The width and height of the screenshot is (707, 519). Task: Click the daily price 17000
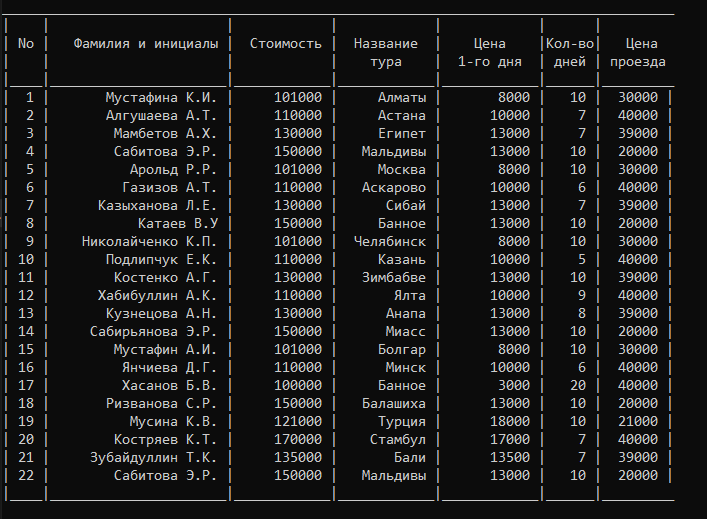[510, 440]
